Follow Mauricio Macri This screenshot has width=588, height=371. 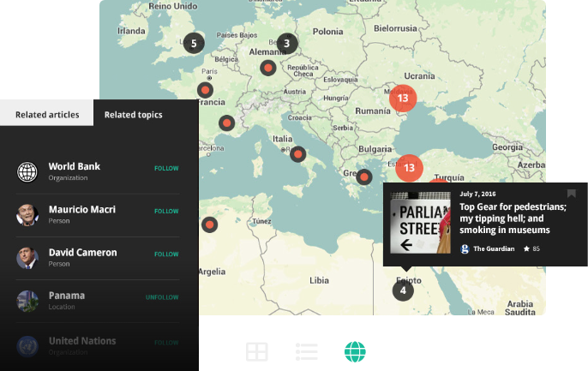click(166, 211)
